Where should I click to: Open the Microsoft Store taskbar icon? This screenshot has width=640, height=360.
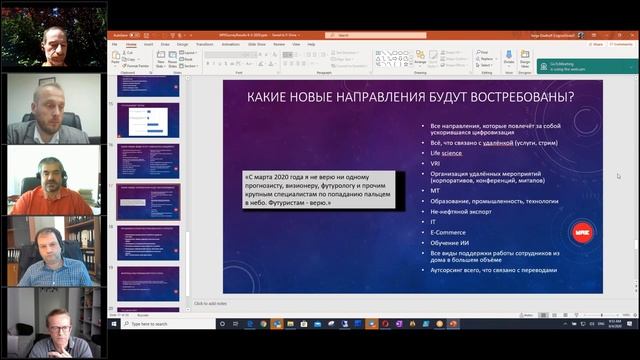(x=304, y=324)
